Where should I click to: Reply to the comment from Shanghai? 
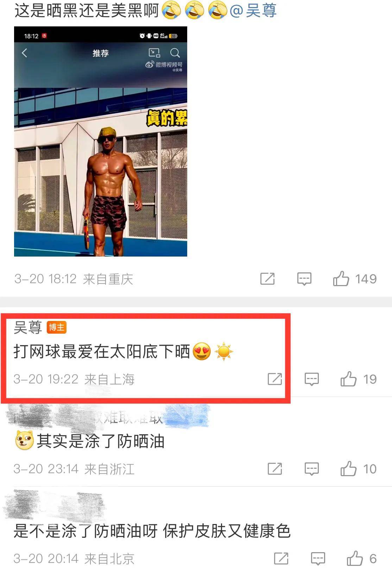click(x=311, y=379)
